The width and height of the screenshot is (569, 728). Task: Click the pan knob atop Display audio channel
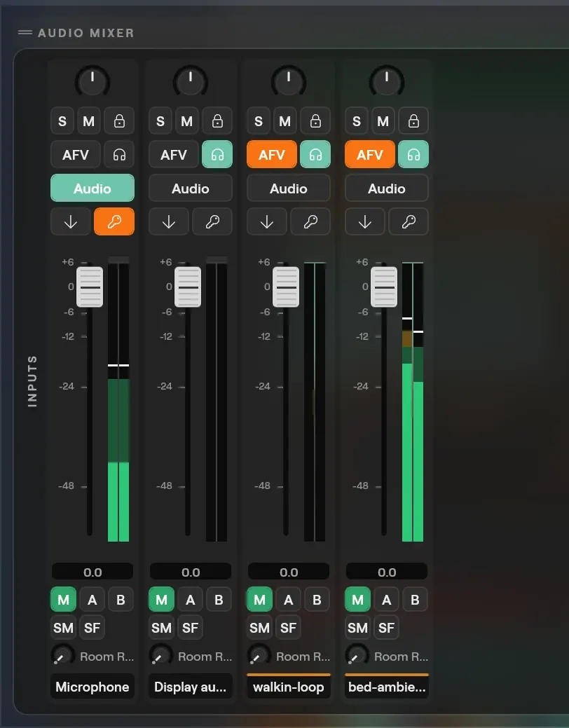click(x=191, y=82)
